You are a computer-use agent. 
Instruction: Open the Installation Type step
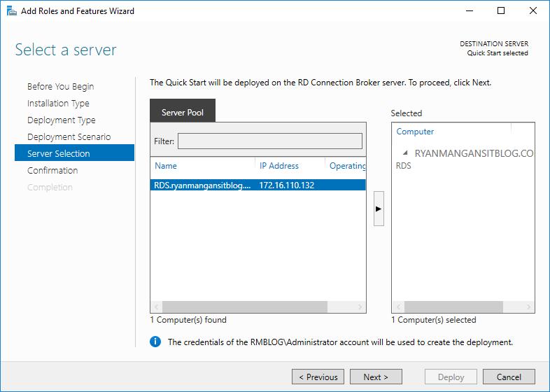58,103
